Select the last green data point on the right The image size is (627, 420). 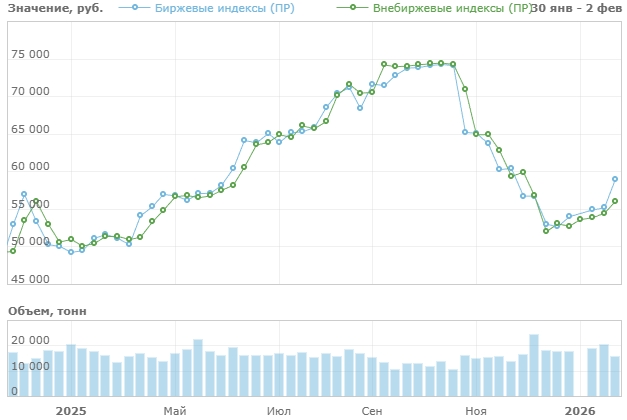(x=615, y=201)
